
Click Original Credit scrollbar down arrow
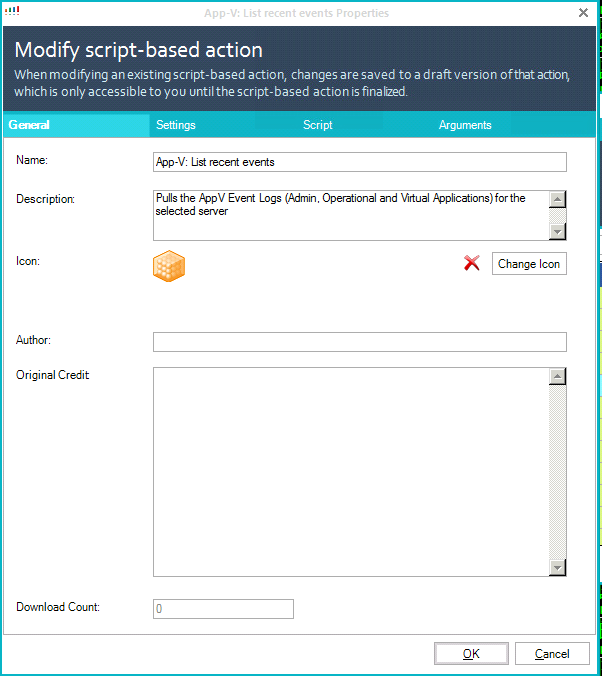[x=558, y=568]
